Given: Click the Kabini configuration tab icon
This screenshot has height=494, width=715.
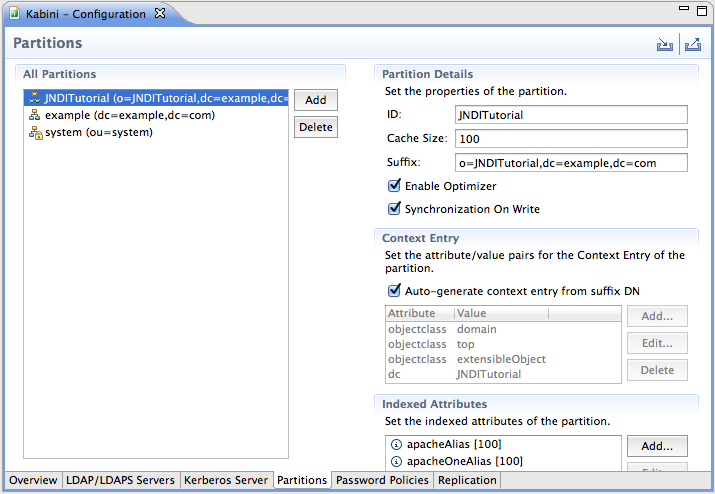Looking at the screenshot, I should [15, 14].
